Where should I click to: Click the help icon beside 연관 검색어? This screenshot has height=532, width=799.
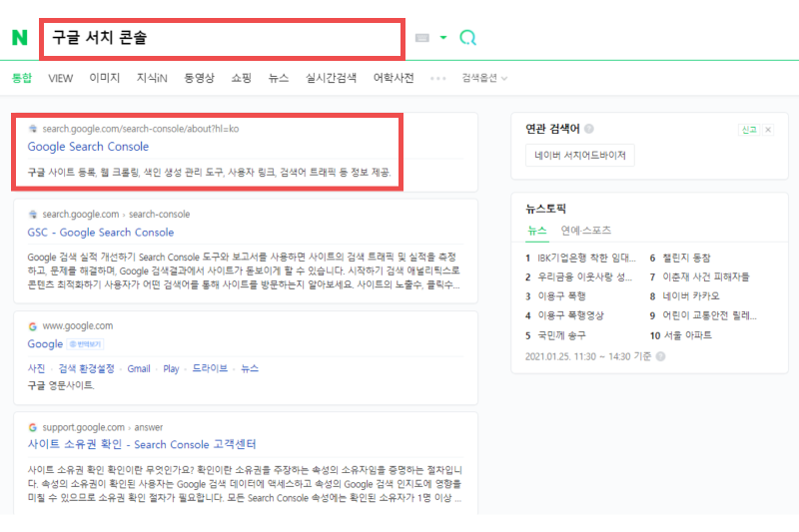(x=588, y=129)
